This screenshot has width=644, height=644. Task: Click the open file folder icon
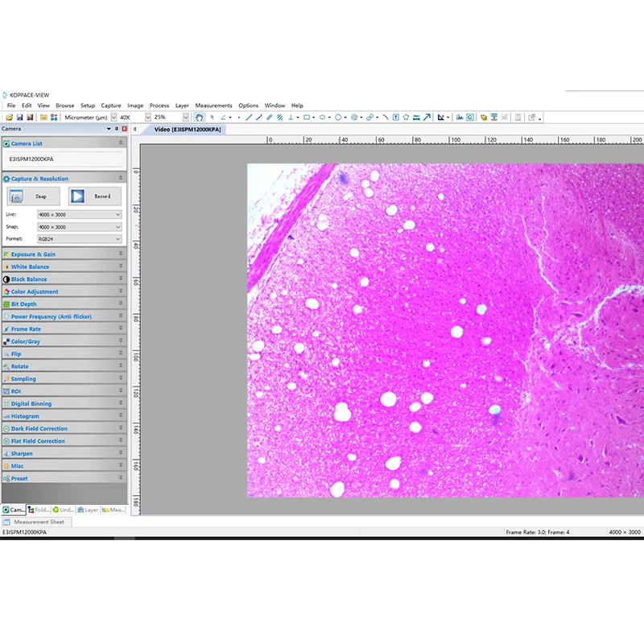click(x=9, y=118)
